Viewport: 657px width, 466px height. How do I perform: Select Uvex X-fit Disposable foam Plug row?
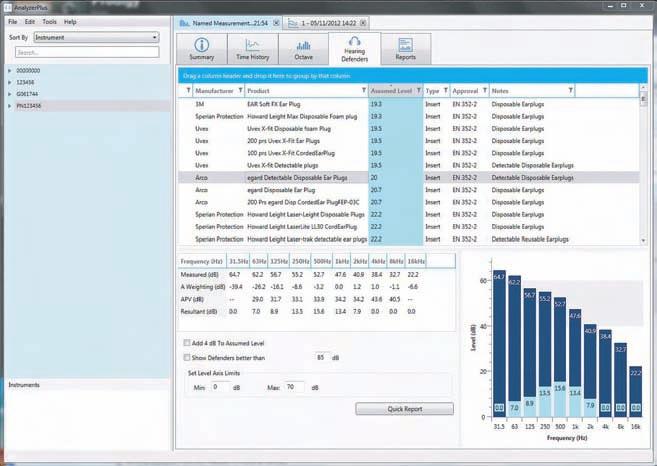tap(409, 129)
